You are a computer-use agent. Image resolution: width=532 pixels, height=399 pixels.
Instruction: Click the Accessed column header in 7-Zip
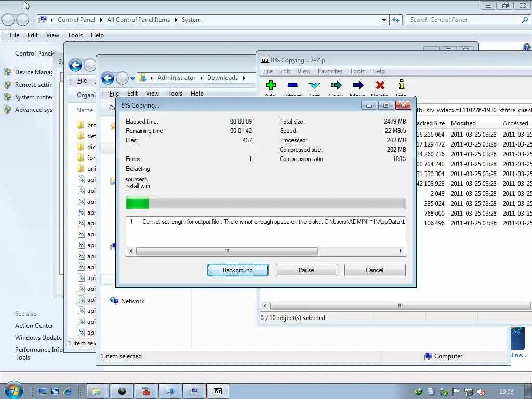515,123
